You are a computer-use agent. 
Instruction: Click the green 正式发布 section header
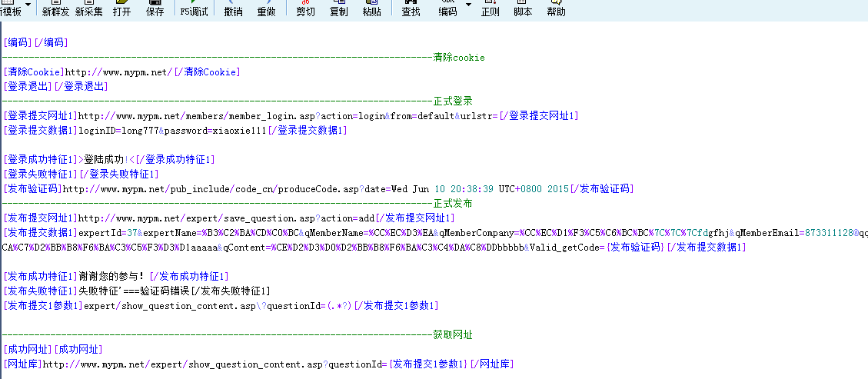click(453, 204)
